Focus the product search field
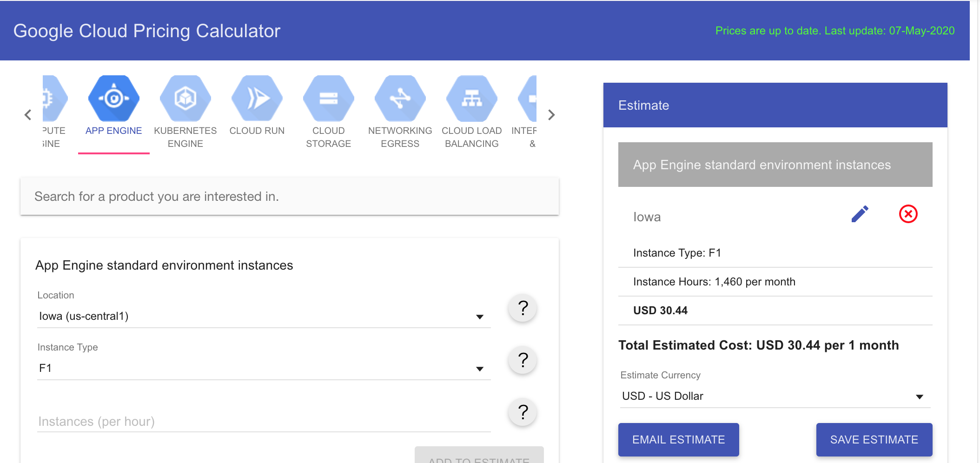Image resolution: width=980 pixels, height=463 pixels. click(290, 196)
